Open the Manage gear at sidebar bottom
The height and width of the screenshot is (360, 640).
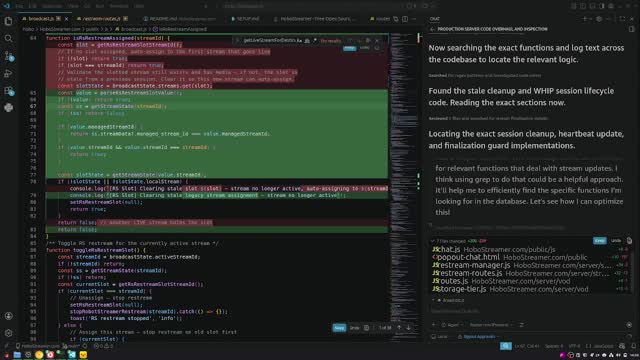click(x=8, y=333)
